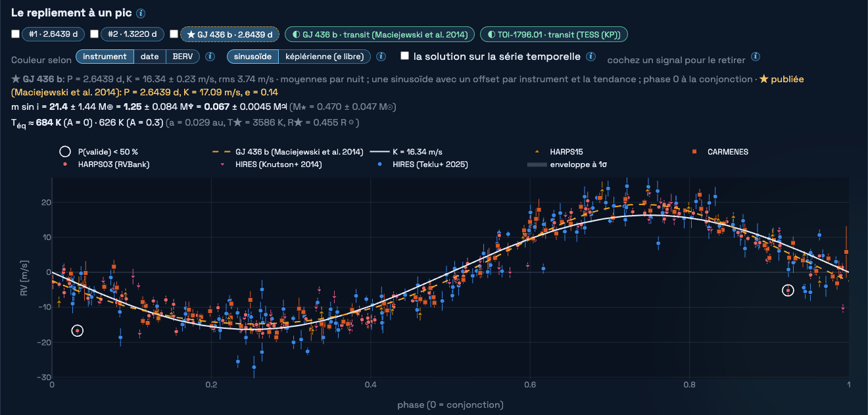This screenshot has height=415, width=868.
Task: Toggle 'P(valide) < 50 %' legend entry
Action: [x=99, y=152]
